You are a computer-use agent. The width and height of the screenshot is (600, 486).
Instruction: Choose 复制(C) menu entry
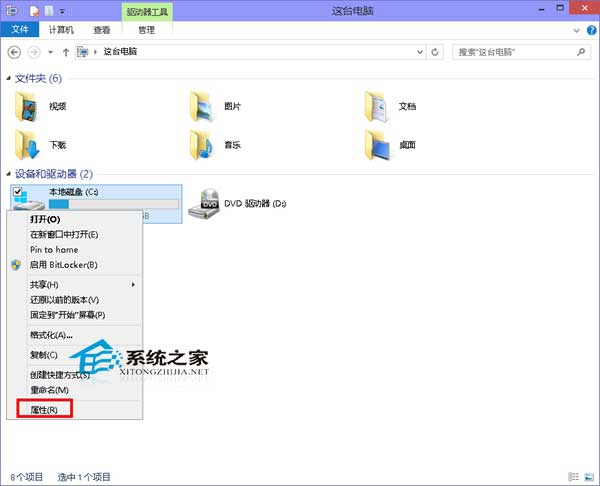click(74, 355)
